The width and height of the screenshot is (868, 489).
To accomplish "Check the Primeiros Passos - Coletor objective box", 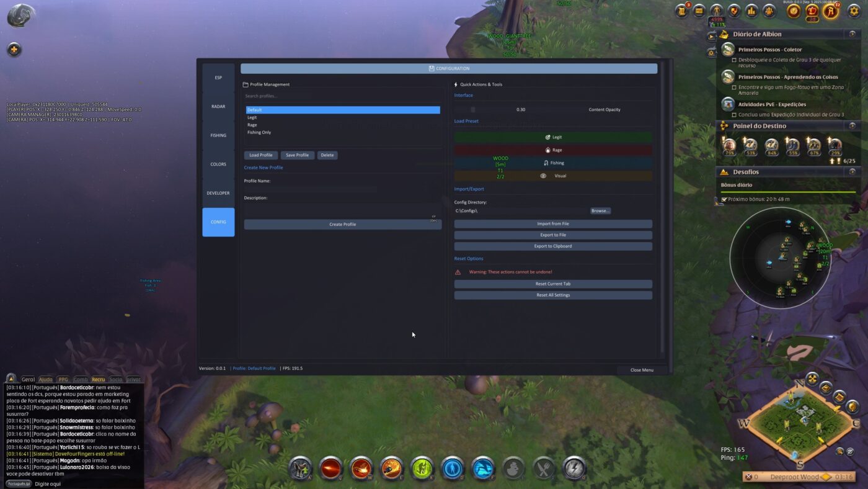I will click(734, 60).
